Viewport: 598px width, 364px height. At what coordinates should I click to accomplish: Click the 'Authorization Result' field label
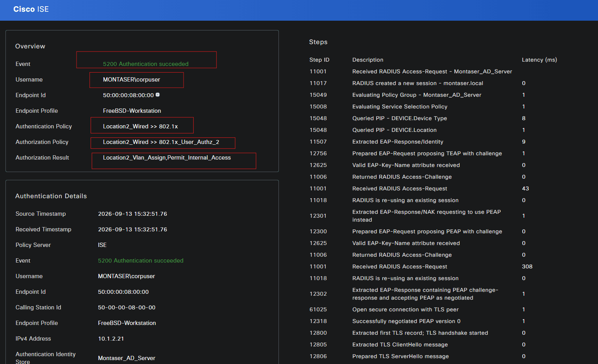click(x=42, y=158)
